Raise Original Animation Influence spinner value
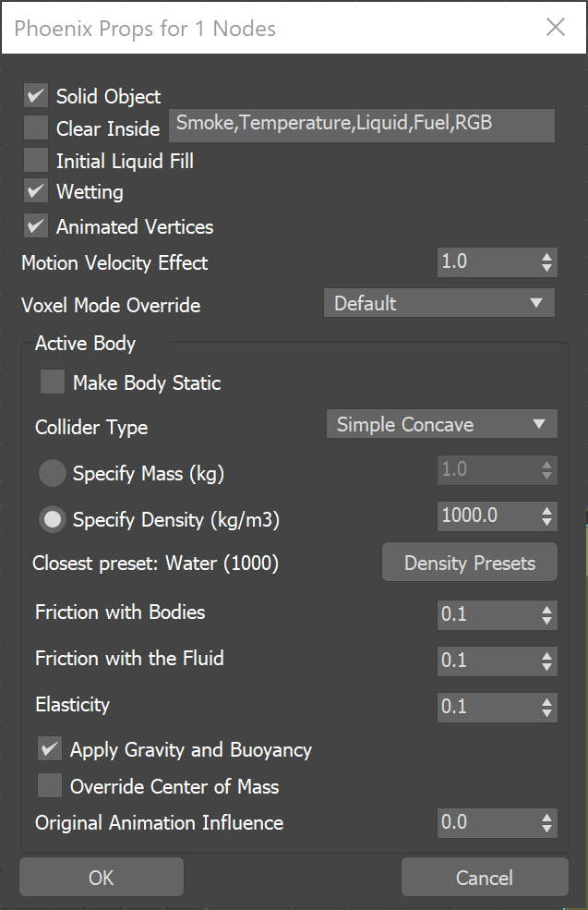Screen dimensions: 588x910 546,817
